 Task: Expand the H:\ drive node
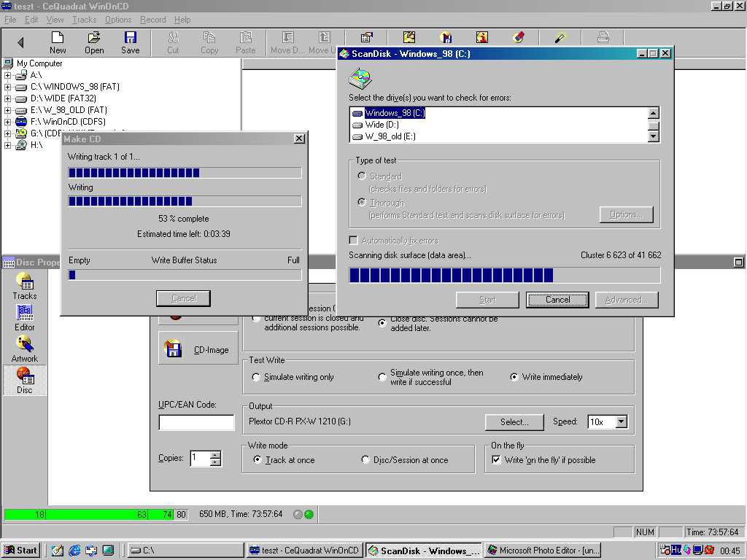[7, 145]
